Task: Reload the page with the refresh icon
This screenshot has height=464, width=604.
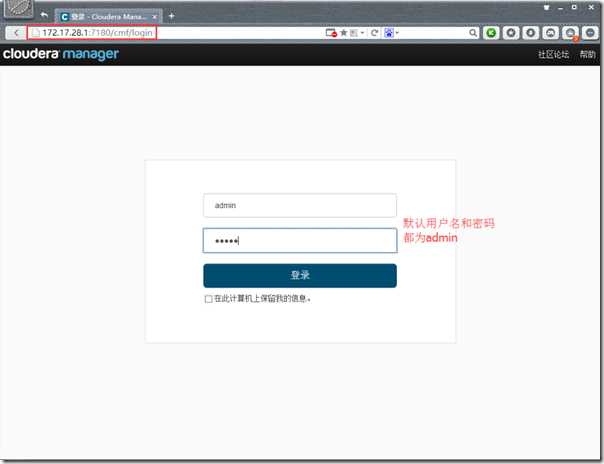Action: [374, 33]
